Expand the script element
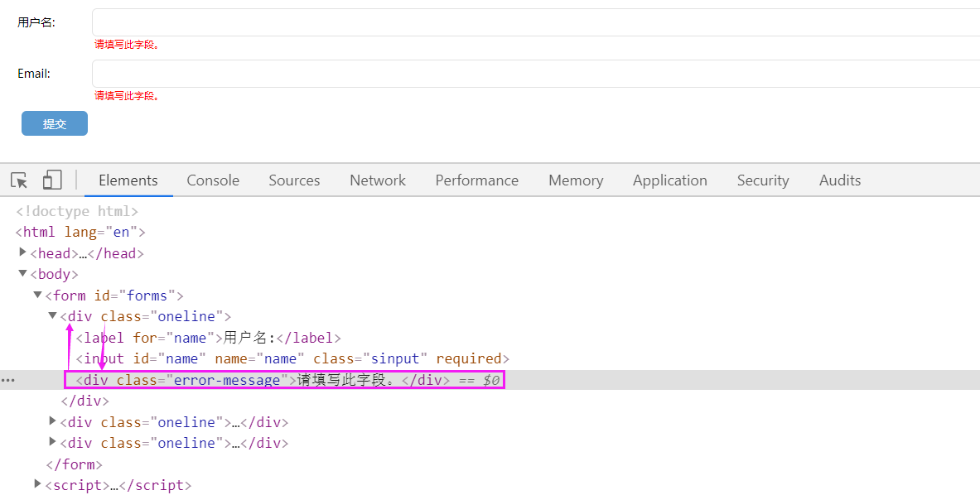Image resolution: width=980 pixels, height=495 pixels. pyautogui.click(x=37, y=484)
